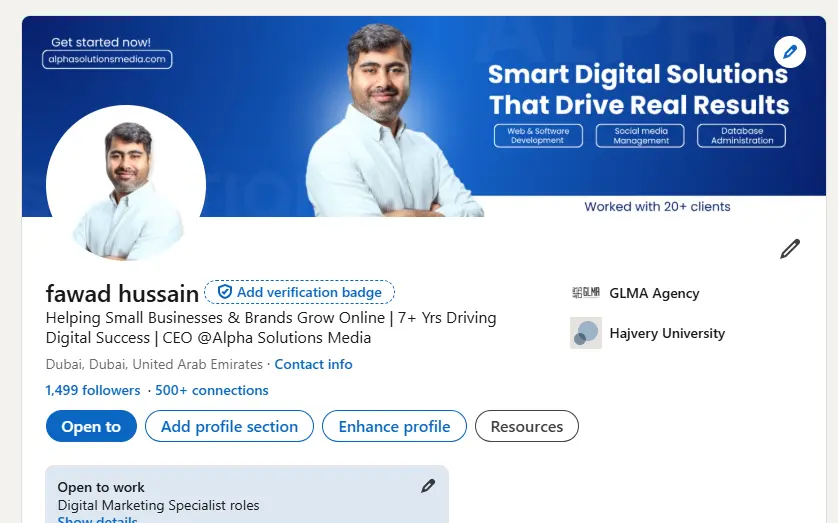Viewport: 838px width, 523px height.
Task: Open the Hajvery University logo icon
Action: pos(586,333)
